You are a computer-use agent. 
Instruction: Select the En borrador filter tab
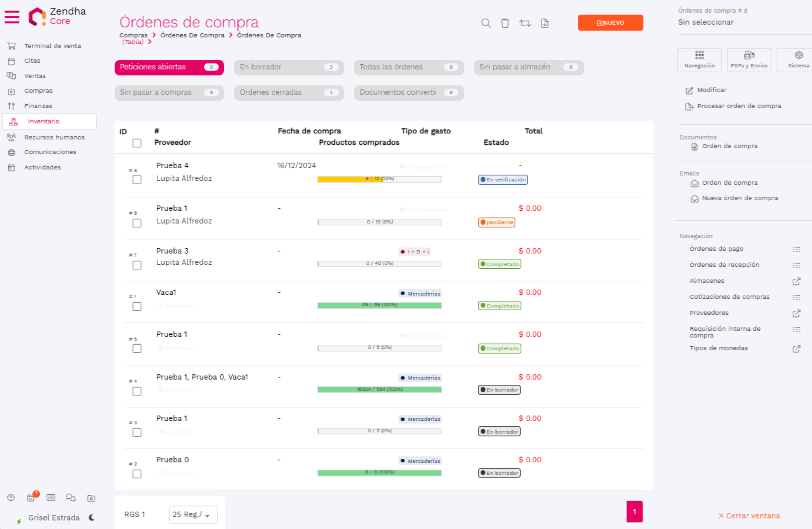(x=288, y=67)
